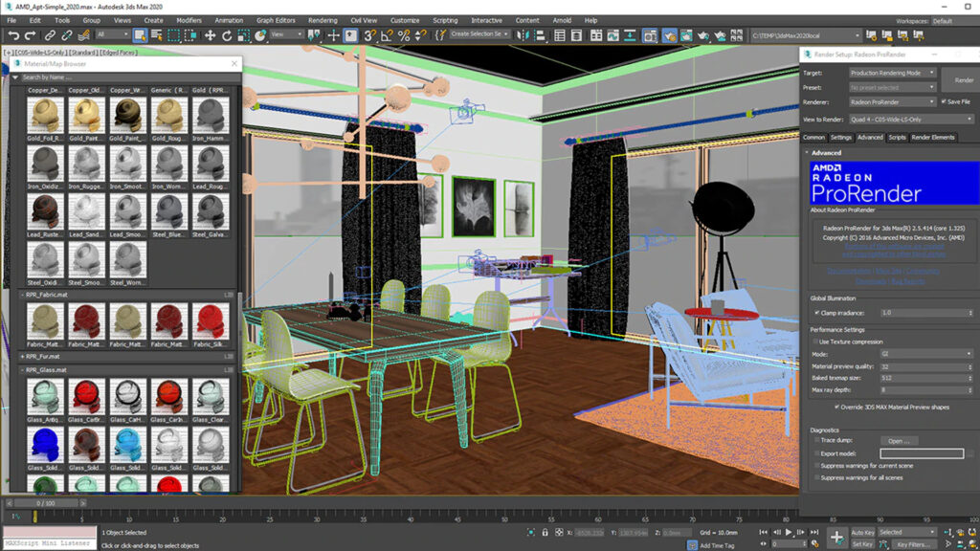Jump to the end of the animation
The width and height of the screenshot is (980, 551).
(x=813, y=532)
